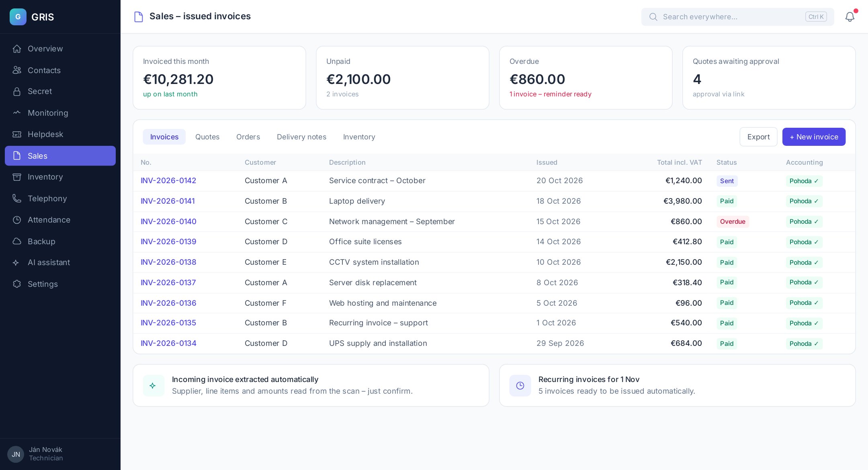The height and width of the screenshot is (470, 868).
Task: Switch to the Orders tab
Action: tap(248, 137)
